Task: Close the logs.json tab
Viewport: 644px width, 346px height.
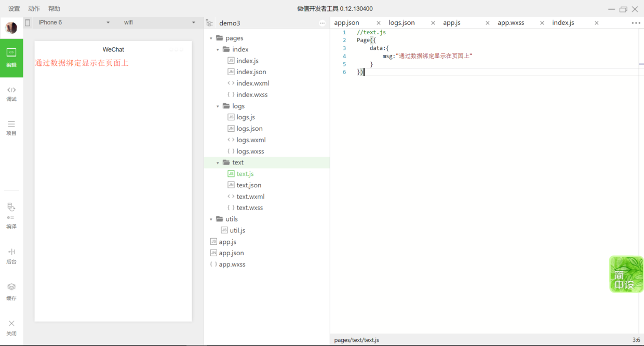Action: (433, 23)
